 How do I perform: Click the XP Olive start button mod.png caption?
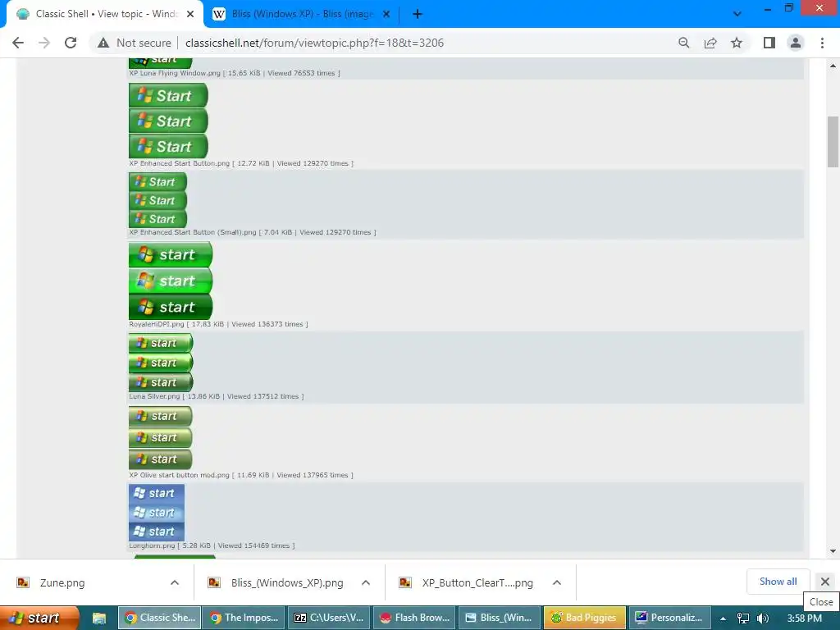[x=241, y=475]
